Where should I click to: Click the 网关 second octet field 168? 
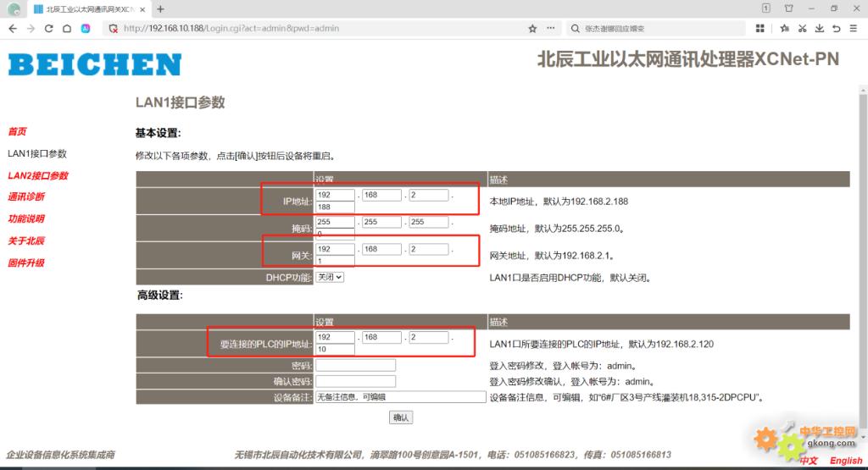(x=382, y=249)
